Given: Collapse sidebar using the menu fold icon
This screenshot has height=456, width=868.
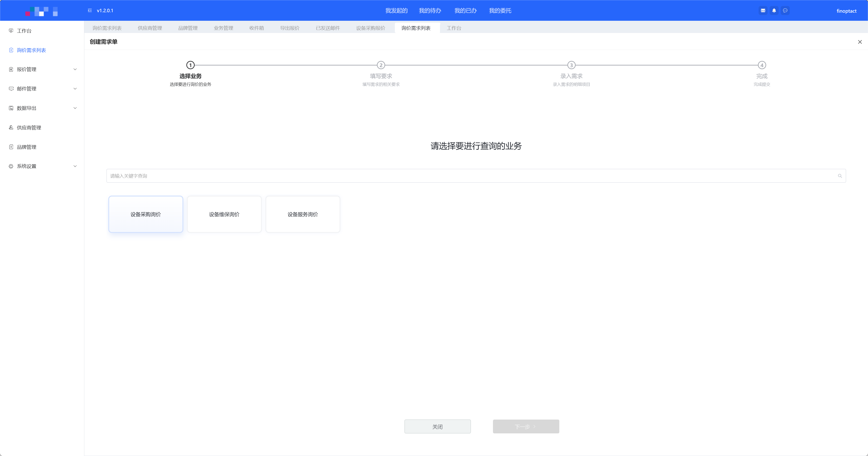Looking at the screenshot, I should point(90,10).
